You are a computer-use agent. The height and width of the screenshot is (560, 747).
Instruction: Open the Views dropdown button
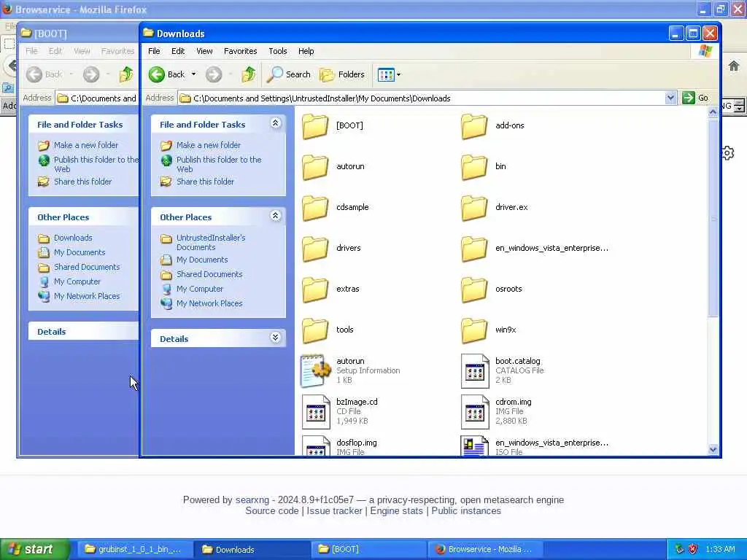(390, 74)
